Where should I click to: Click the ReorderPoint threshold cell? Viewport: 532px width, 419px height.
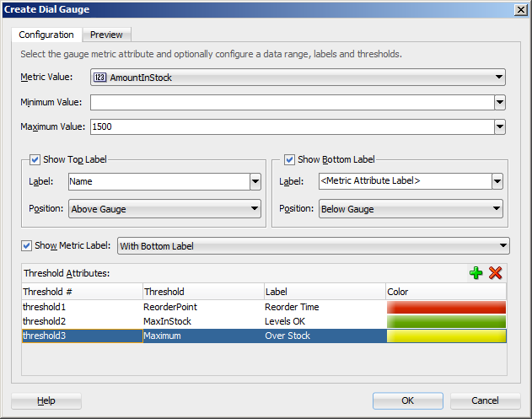pos(203,307)
